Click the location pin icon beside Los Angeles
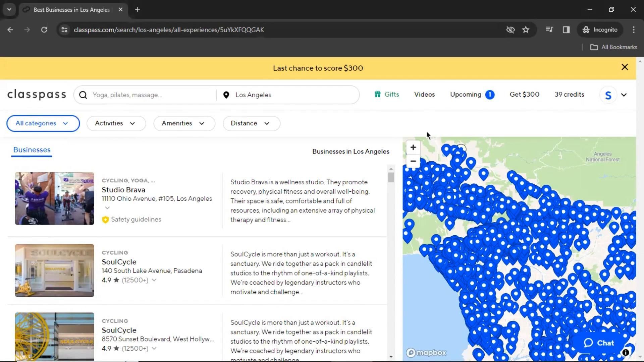This screenshot has height=362, width=644. point(226,95)
